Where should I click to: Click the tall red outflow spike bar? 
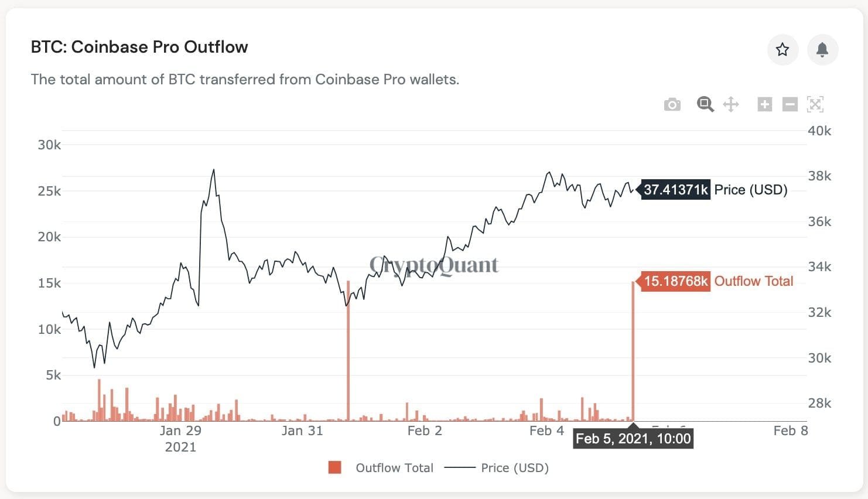(x=633, y=351)
